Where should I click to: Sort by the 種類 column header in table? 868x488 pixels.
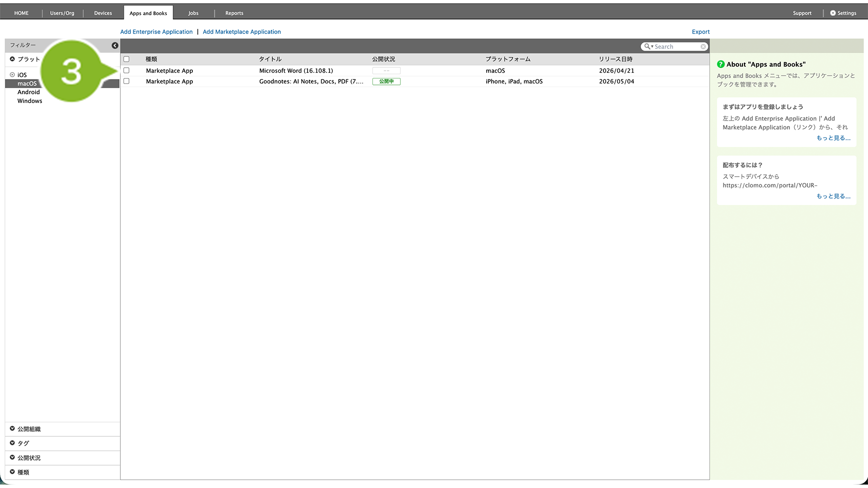[x=151, y=59]
